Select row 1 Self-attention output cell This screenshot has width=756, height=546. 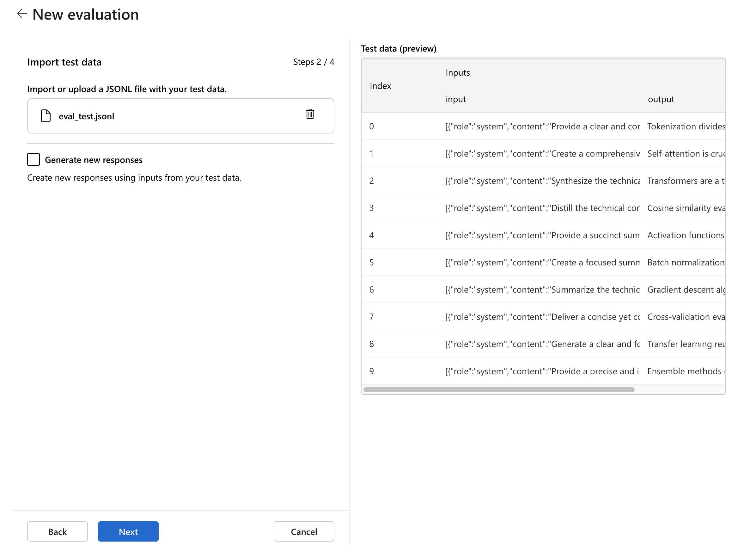pos(686,153)
